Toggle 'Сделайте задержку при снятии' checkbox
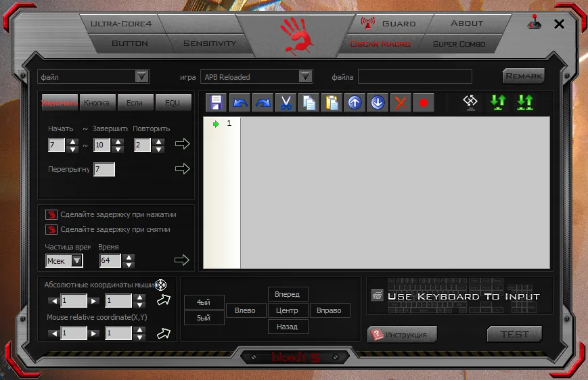Image resolution: width=588 pixels, height=380 pixels. click(51, 230)
